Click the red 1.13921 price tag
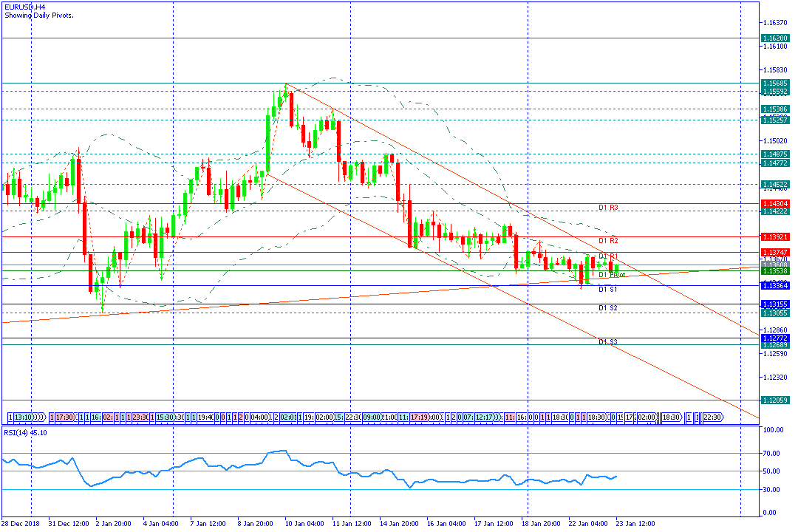The height and width of the screenshot is (532, 798). 775,237
